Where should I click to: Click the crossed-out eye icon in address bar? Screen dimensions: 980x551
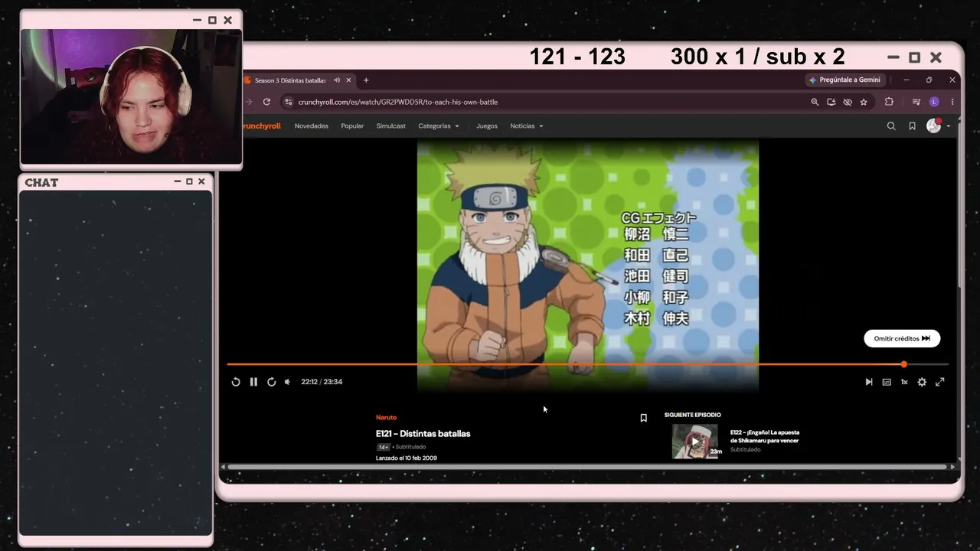848,102
